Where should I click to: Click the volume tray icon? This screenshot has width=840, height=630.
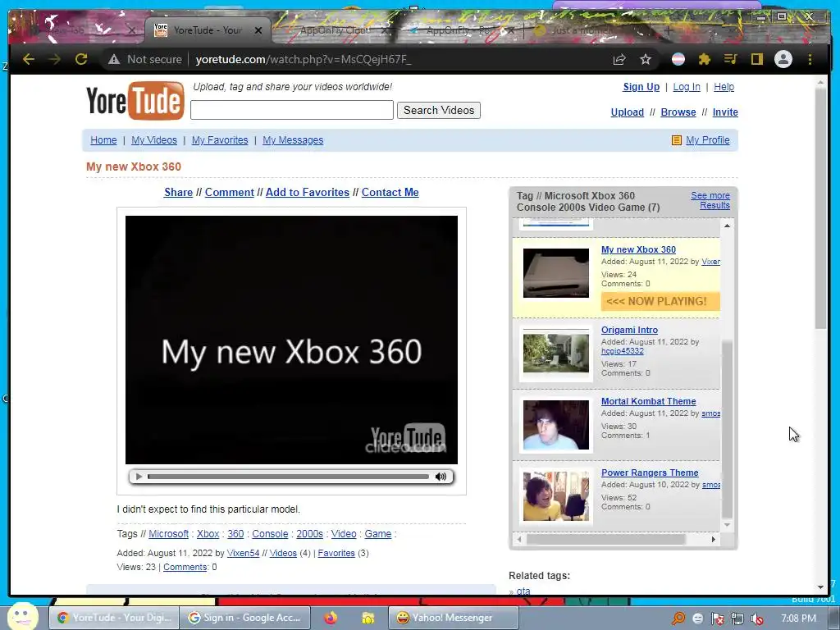(x=757, y=619)
